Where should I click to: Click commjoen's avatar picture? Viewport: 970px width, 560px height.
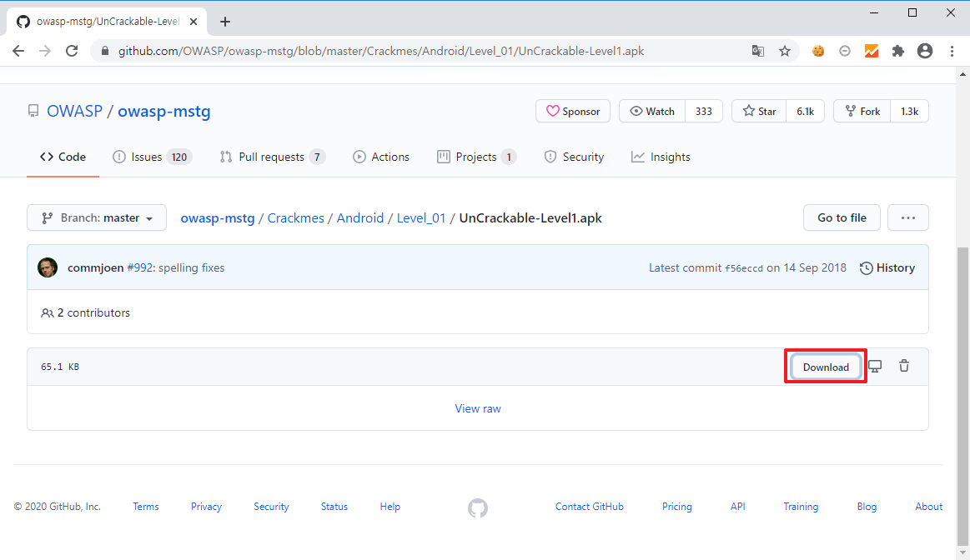coord(48,267)
